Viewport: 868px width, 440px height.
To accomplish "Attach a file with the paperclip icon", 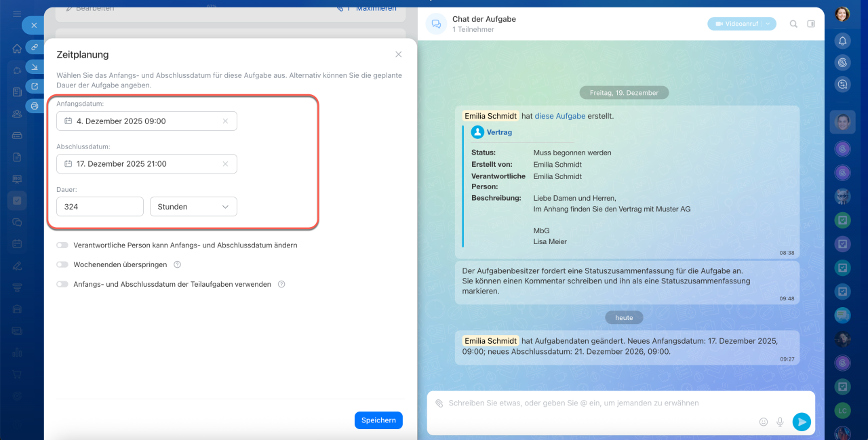I will coord(439,403).
